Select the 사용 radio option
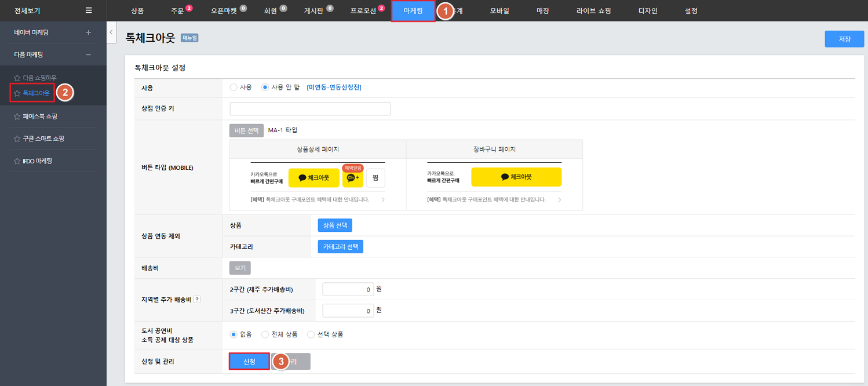Viewport: 868px width, 386px height. (x=234, y=87)
